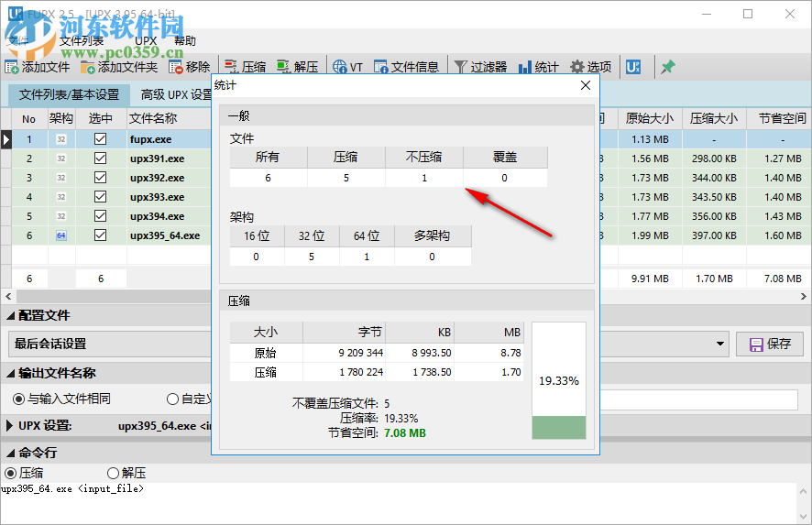
Task: Close the Statistics dialog
Action: [586, 85]
